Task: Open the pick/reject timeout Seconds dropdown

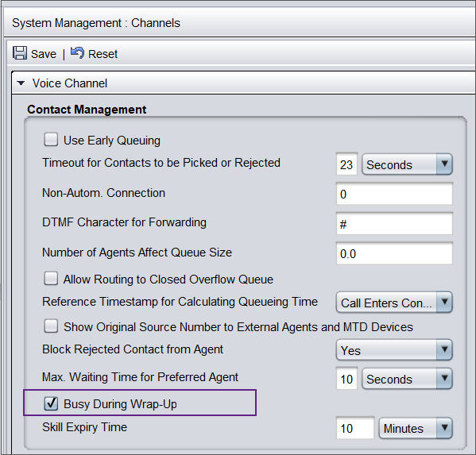Action: [407, 164]
